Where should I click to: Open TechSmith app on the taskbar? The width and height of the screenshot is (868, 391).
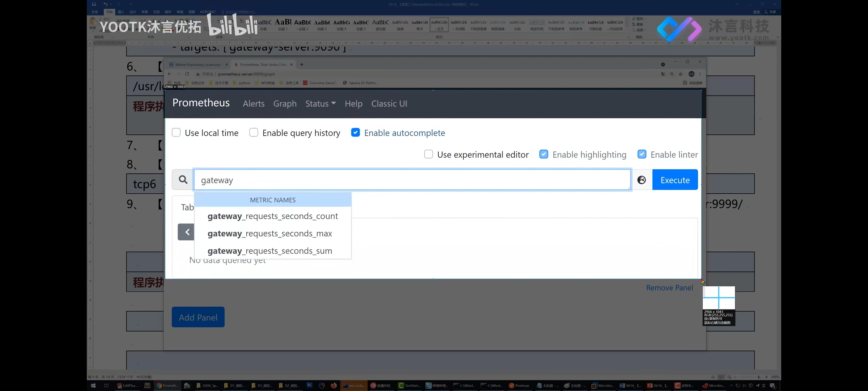[409, 386]
